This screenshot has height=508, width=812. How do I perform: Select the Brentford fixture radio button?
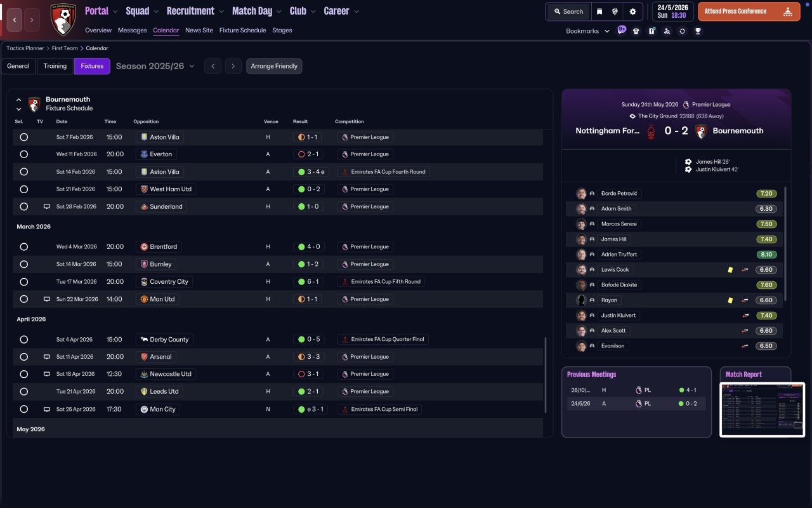pyautogui.click(x=23, y=247)
